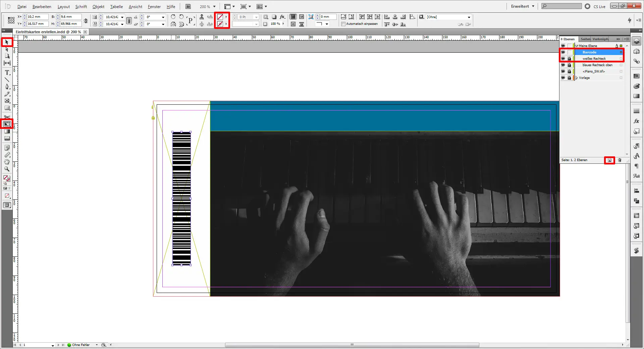Select the Text tool in the toolbar
The image size is (644, 349).
(6, 72)
